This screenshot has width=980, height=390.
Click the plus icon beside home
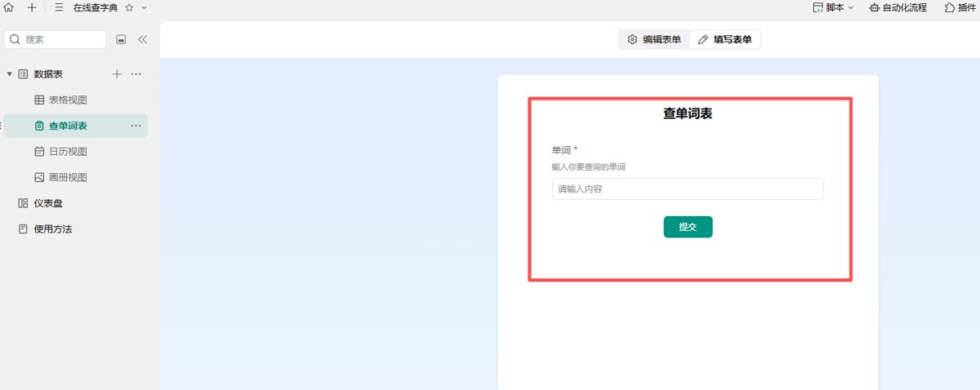pos(32,7)
